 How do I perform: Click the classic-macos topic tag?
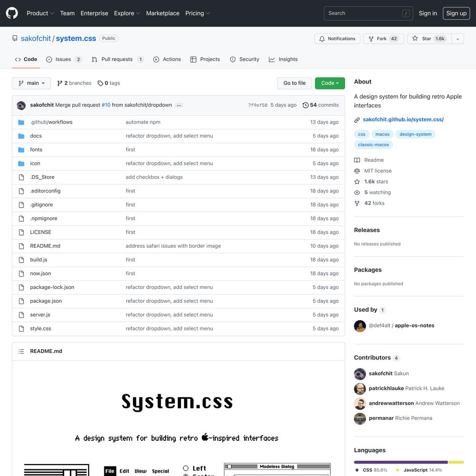[373, 145]
